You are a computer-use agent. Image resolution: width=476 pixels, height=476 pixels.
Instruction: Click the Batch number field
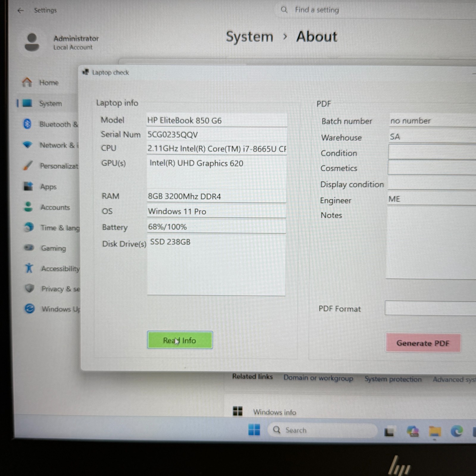pyautogui.click(x=433, y=120)
